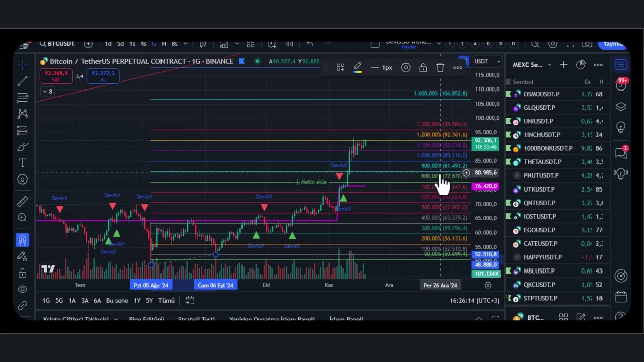Open the indicators menu

224,44
